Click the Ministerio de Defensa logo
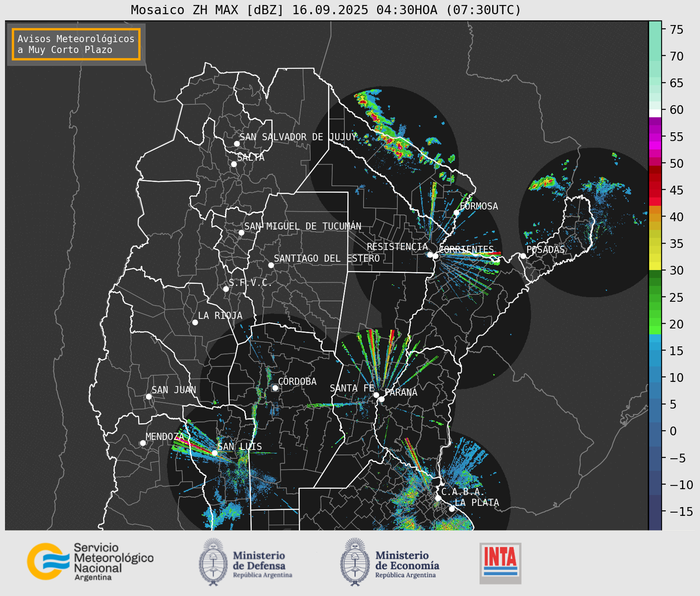This screenshot has width=700, height=596. click(245, 562)
